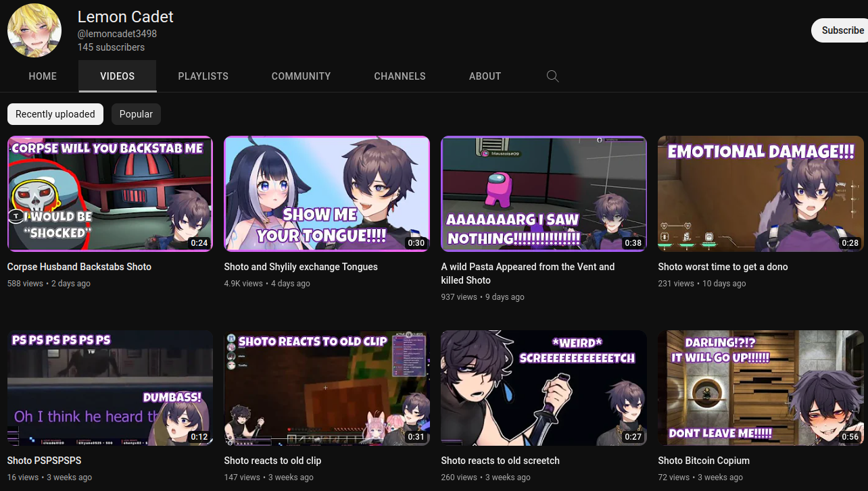Image resolution: width=868 pixels, height=491 pixels.
Task: Click '16 views • 3 weeks ago' metadata
Action: point(49,477)
